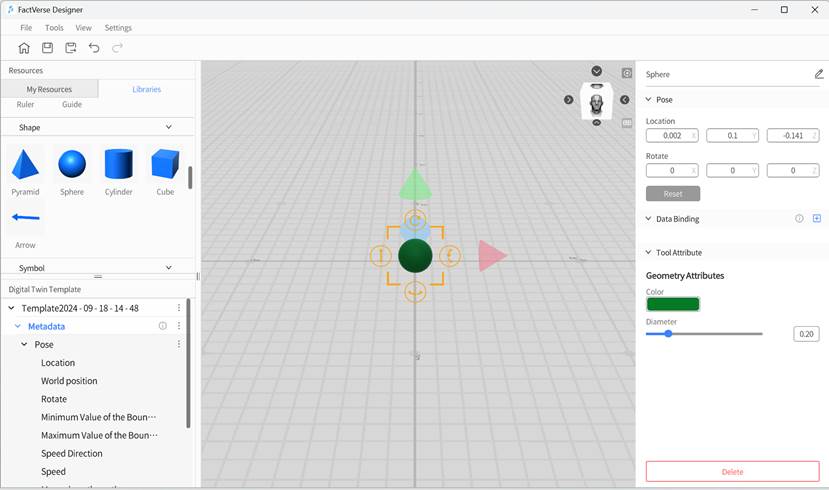Click the Digital Twin Template tree scrollbar
Image resolution: width=829 pixels, height=490 pixels.
[x=188, y=363]
